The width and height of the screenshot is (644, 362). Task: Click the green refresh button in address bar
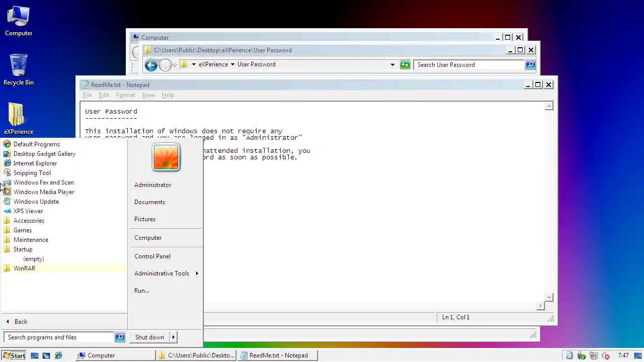(x=405, y=65)
